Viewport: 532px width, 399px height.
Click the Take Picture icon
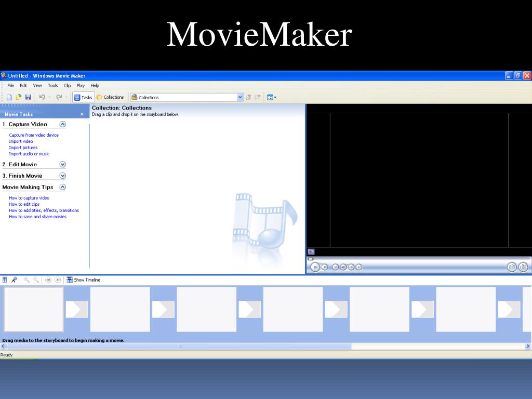click(x=523, y=268)
